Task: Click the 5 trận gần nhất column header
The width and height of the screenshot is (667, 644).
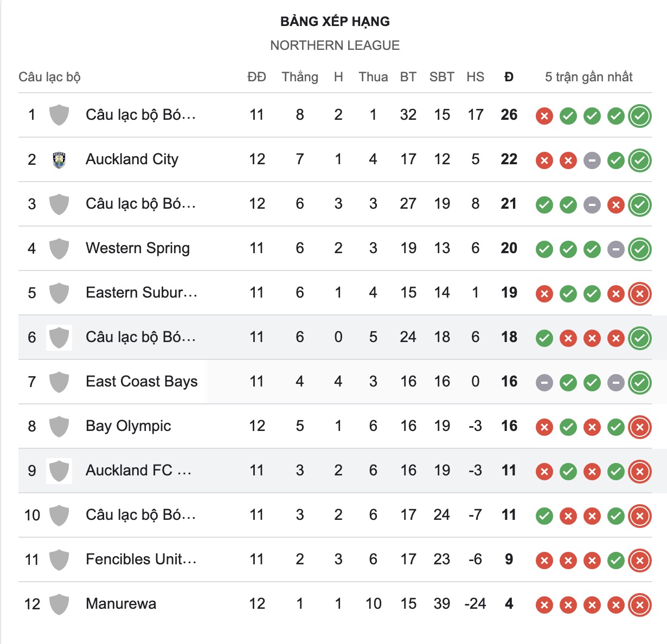Action: click(589, 76)
